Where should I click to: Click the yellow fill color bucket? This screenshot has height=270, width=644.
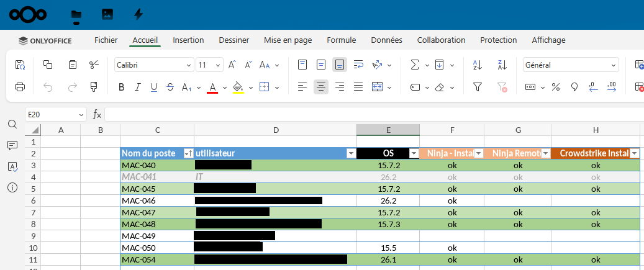pyautogui.click(x=238, y=87)
